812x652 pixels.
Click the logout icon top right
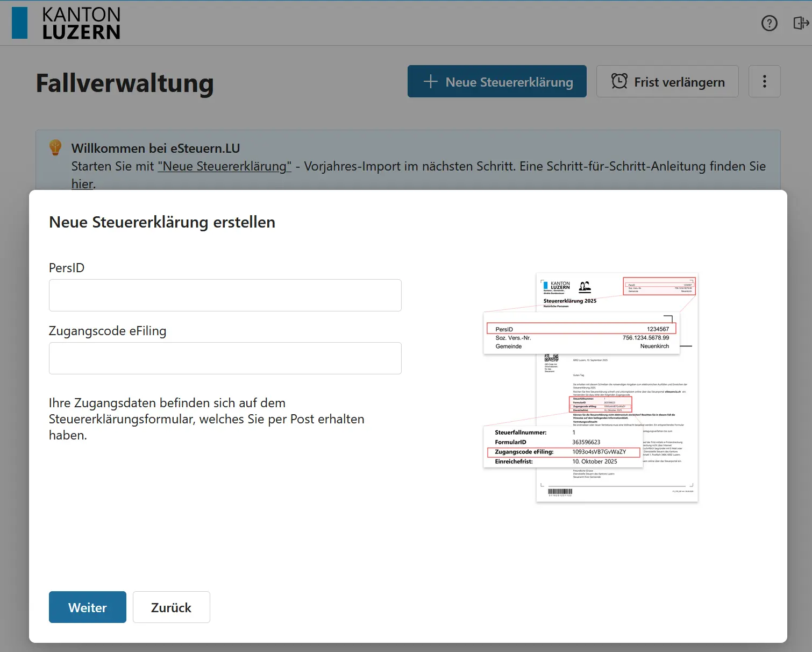(x=801, y=23)
